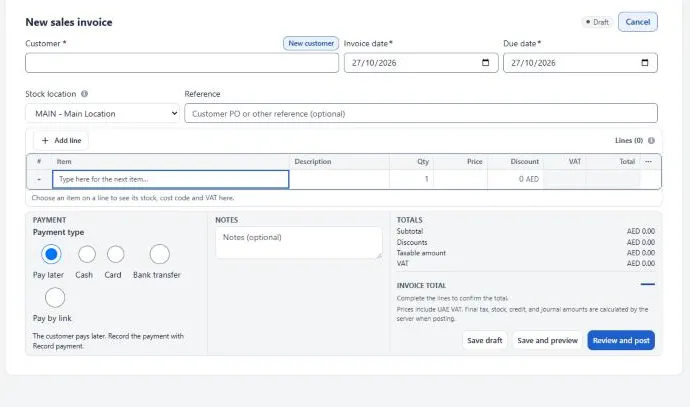
Task: Select the Bank transfer payment type
Action: pyautogui.click(x=159, y=254)
